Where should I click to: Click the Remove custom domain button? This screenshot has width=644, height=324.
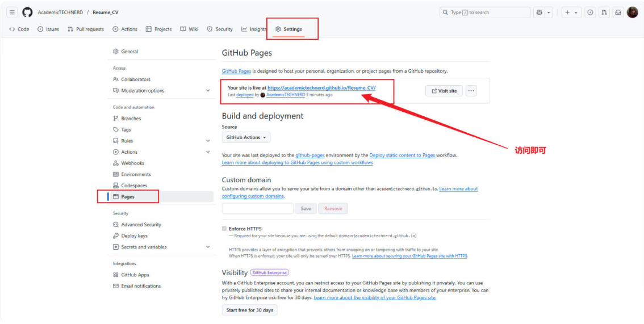tap(333, 208)
